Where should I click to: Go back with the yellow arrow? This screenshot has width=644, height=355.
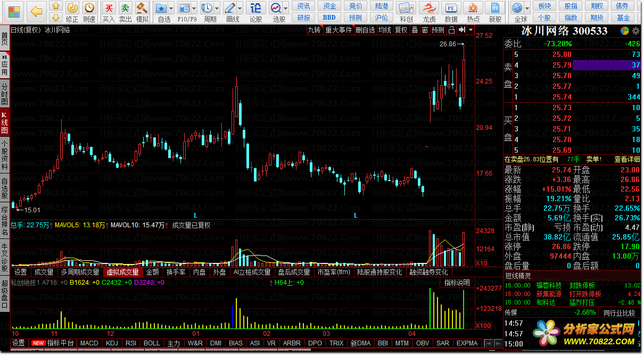(36, 11)
